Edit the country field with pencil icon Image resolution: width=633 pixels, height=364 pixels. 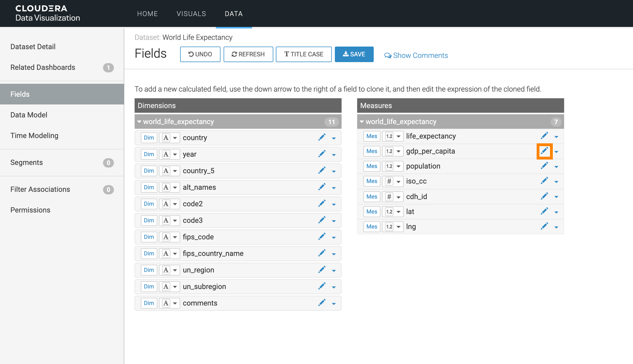click(321, 137)
